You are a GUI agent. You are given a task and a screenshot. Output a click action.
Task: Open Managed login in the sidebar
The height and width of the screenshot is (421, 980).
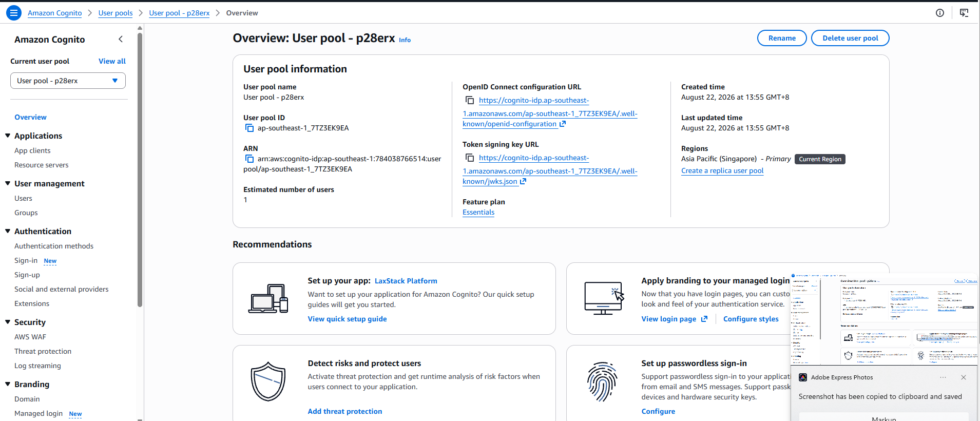(39, 413)
